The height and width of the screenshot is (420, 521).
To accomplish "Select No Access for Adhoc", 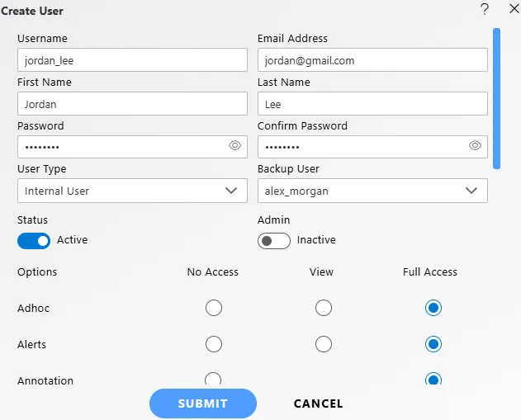I will (x=213, y=308).
